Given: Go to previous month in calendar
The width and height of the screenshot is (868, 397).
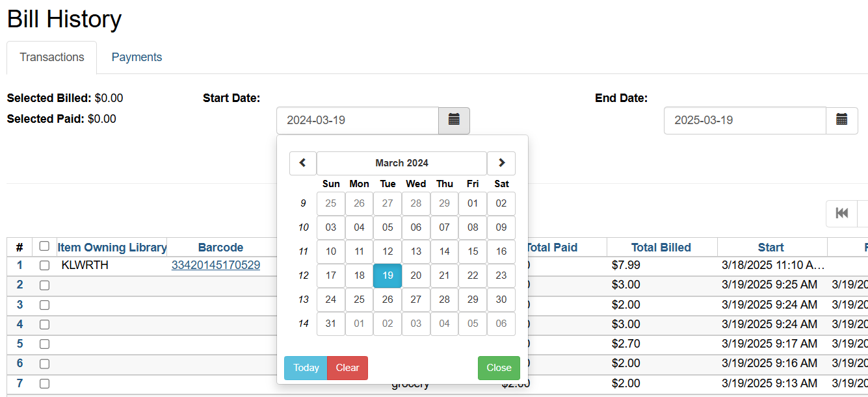Looking at the screenshot, I should (x=303, y=163).
